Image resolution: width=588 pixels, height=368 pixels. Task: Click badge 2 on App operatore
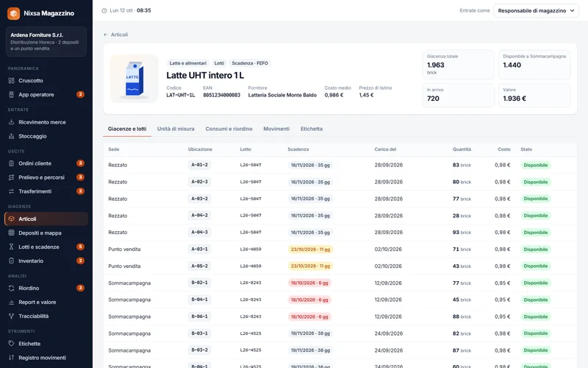(80, 94)
